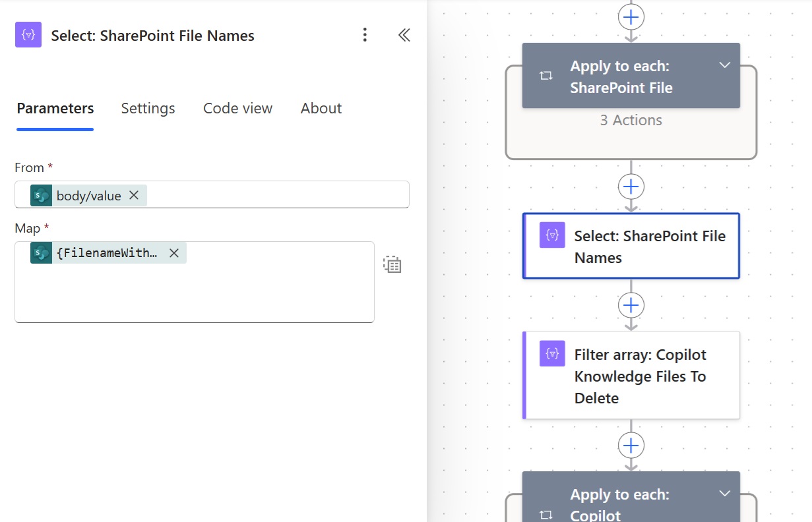The image size is (812, 522).
Task: Add a step after Filter array: Copilot Knowledge Files
Action: click(631, 445)
